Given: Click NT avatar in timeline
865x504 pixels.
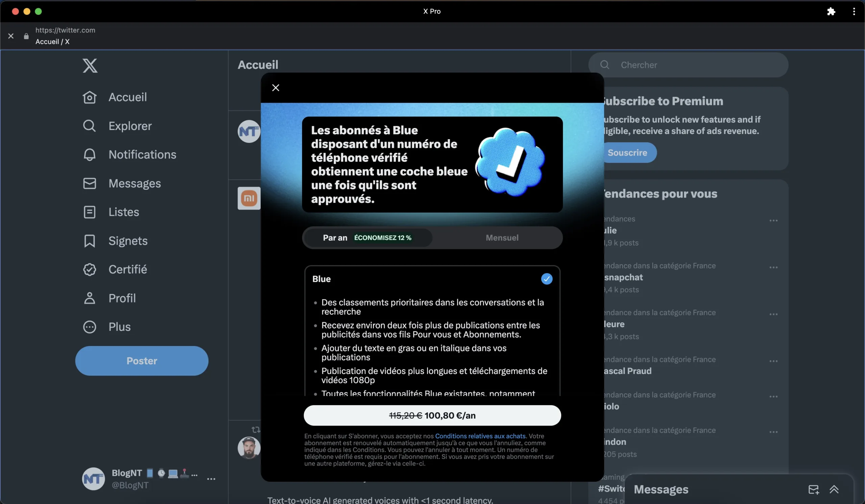Looking at the screenshot, I should 249,131.
